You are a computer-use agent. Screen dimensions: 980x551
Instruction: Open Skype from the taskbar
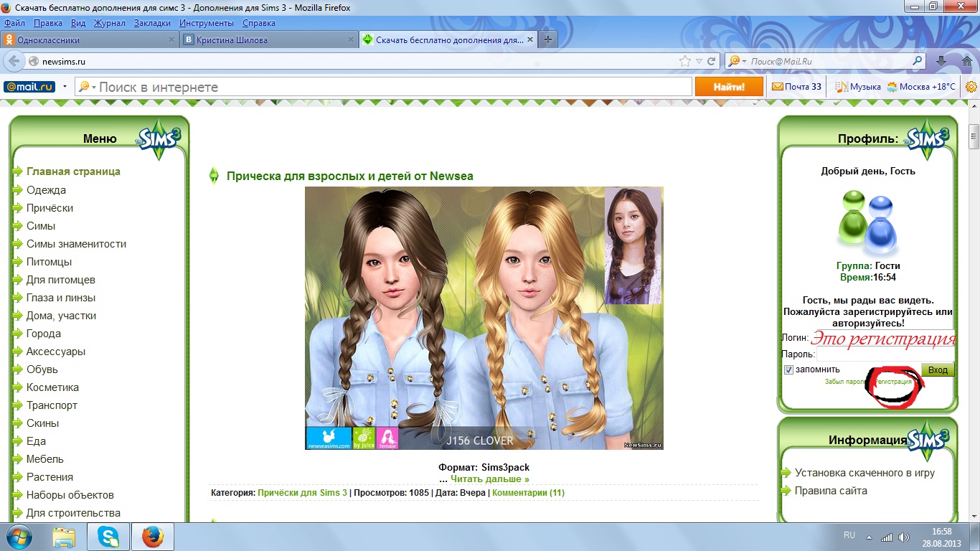tap(108, 537)
